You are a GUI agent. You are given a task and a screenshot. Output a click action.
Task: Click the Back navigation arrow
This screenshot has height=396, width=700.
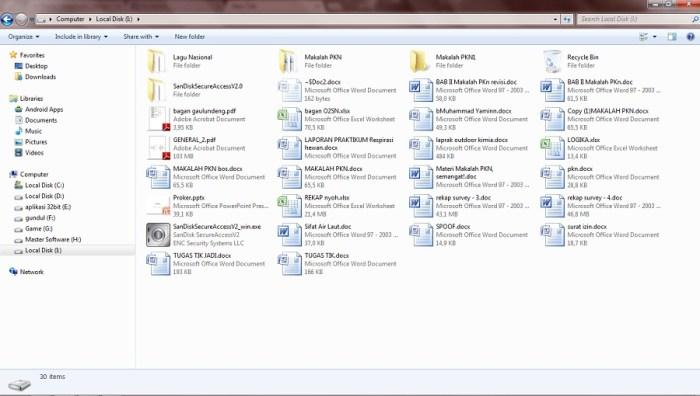click(7, 19)
